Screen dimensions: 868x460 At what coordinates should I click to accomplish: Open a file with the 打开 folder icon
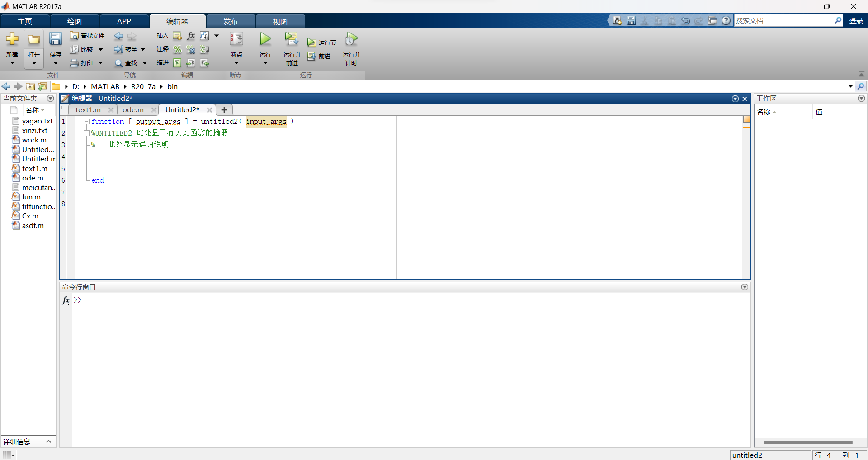point(34,39)
